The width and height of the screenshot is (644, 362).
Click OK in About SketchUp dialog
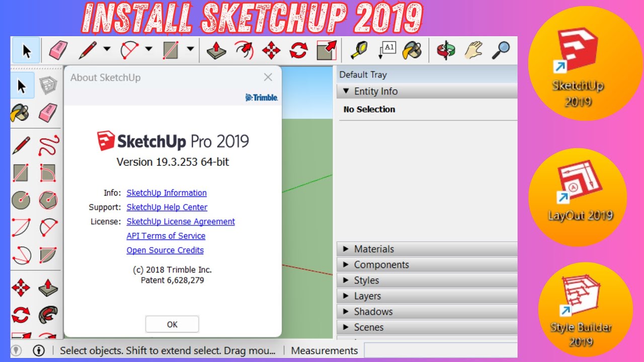(172, 324)
